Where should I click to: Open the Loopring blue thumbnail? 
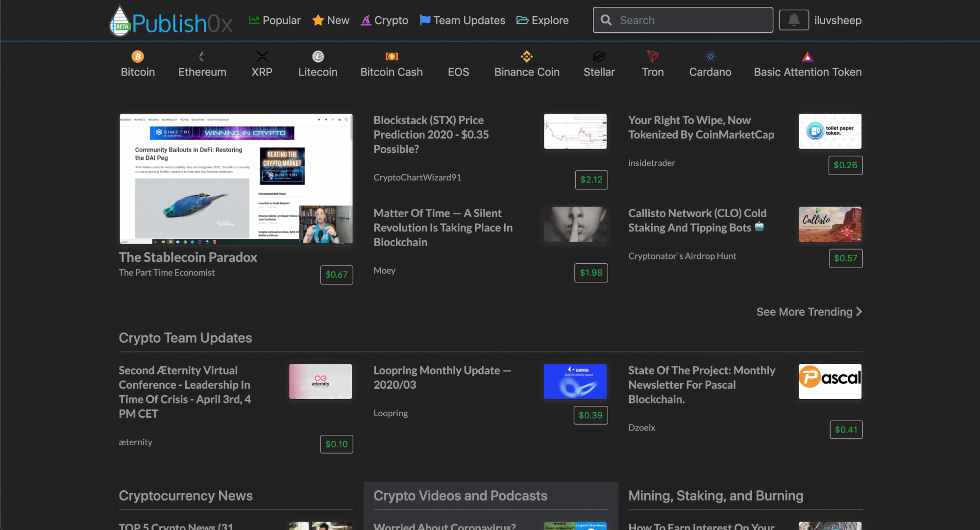click(575, 381)
